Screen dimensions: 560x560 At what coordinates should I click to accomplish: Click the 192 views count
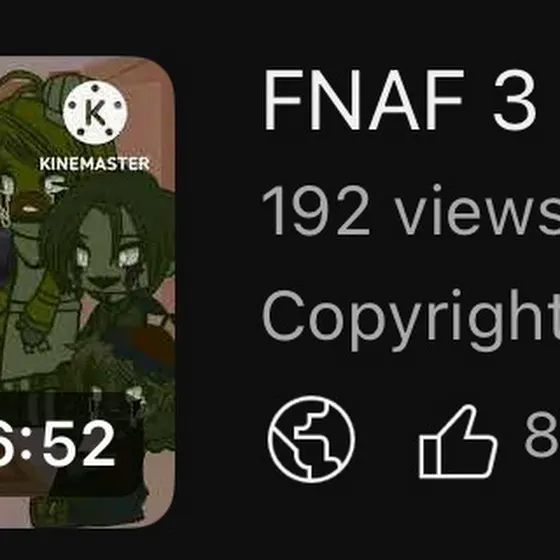[411, 210]
